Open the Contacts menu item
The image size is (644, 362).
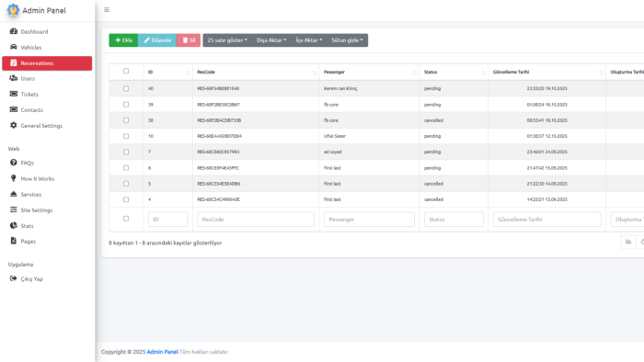pyautogui.click(x=47, y=110)
